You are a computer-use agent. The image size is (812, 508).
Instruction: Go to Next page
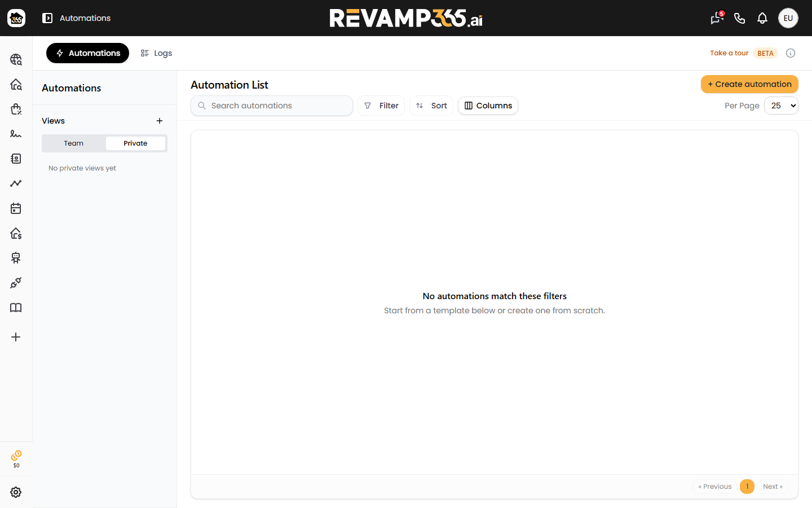click(x=773, y=487)
